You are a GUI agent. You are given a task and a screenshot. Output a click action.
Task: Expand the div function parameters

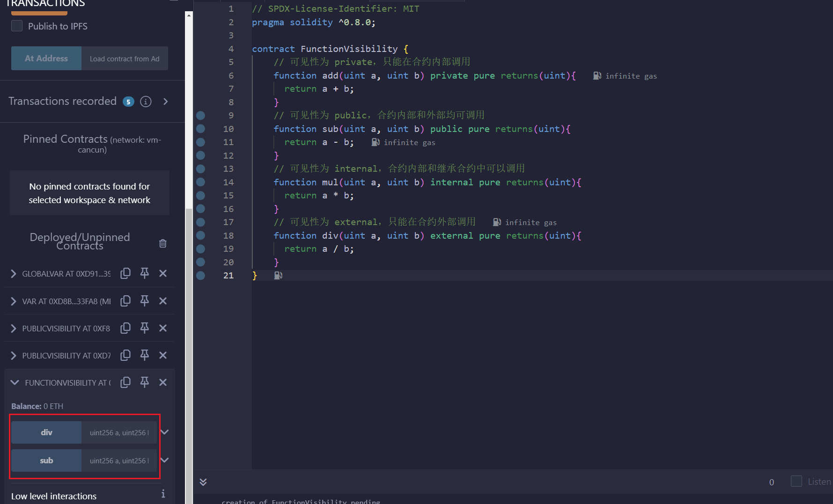point(164,432)
